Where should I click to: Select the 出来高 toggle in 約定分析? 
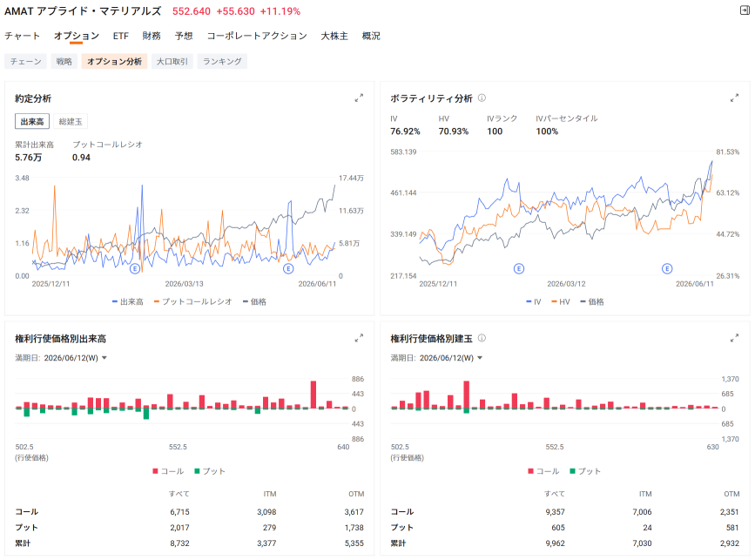(32, 121)
